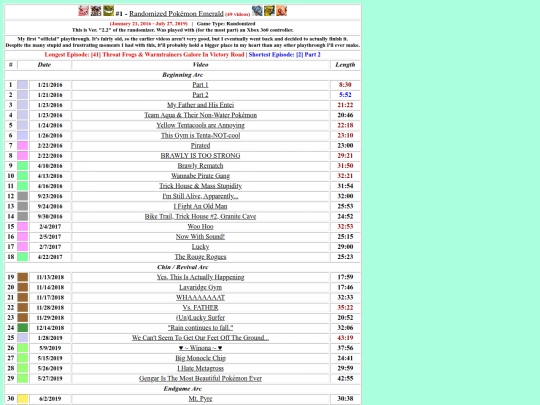Open 'Now With Sound!' video
This screenshot has width=540, height=405.
(x=200, y=237)
